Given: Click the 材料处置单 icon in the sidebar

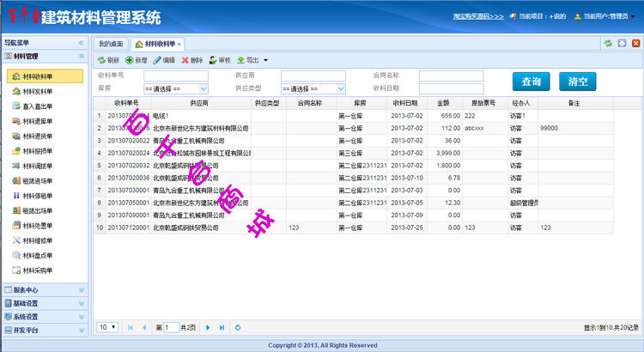Looking at the screenshot, I should click(16, 225).
